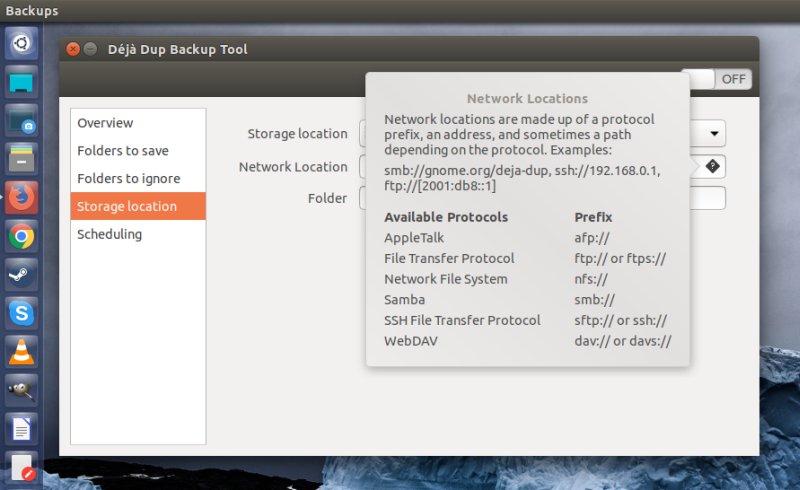
Task: Open the Ubuntu Dash search
Action: pos(22,44)
